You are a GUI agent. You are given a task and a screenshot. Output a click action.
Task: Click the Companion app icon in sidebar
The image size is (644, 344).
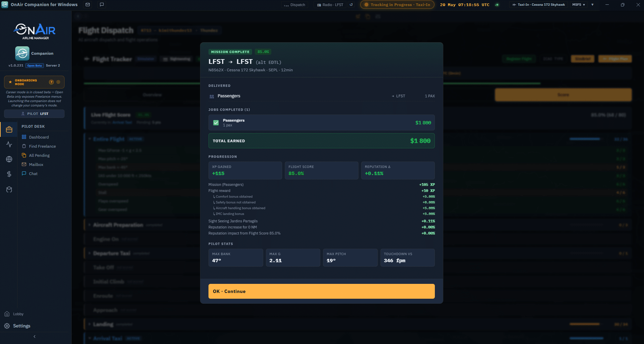pos(22,53)
